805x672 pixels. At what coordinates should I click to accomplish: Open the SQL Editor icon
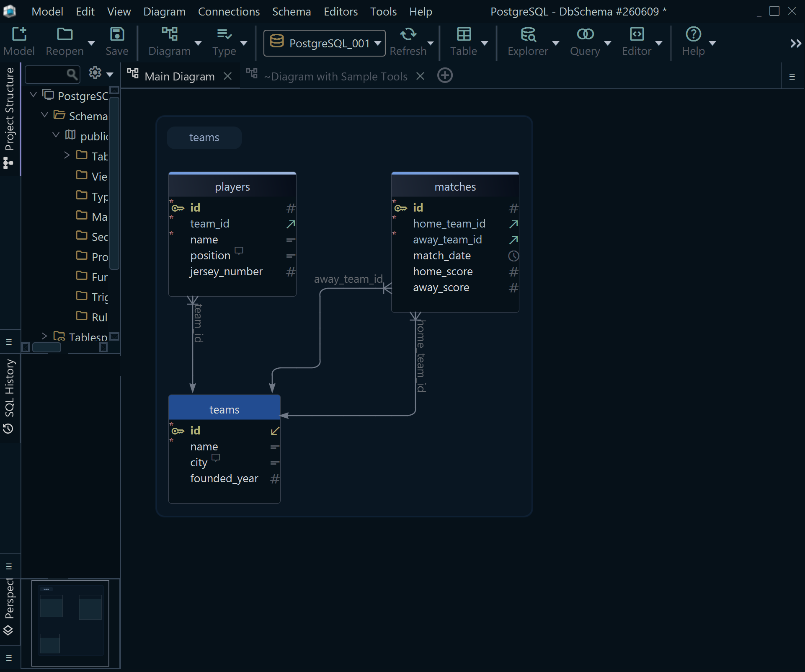[637, 34]
